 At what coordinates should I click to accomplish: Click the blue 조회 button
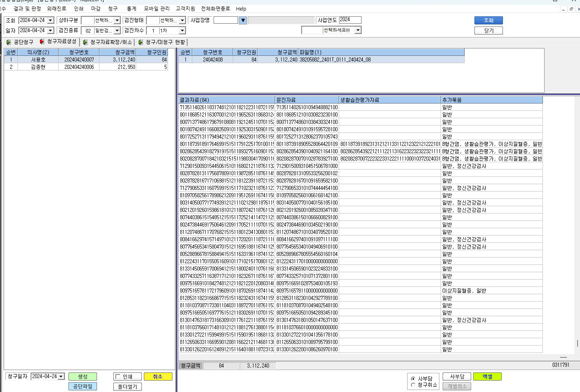pos(489,20)
